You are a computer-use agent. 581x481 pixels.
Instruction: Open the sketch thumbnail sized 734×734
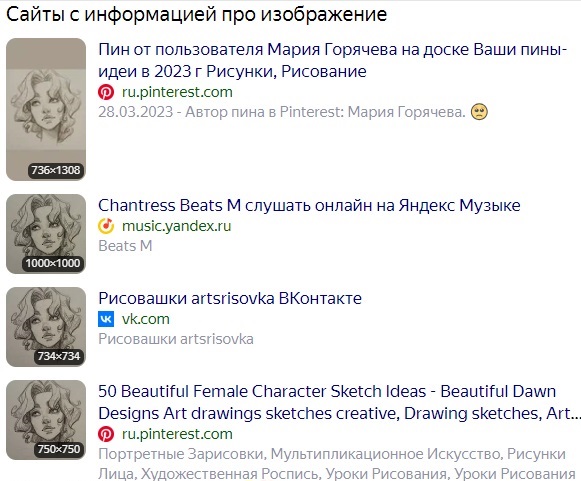coord(46,327)
